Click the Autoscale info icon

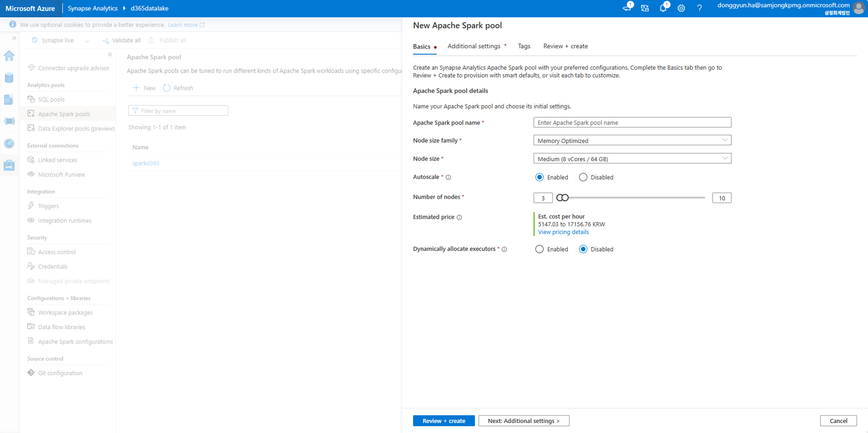448,177
